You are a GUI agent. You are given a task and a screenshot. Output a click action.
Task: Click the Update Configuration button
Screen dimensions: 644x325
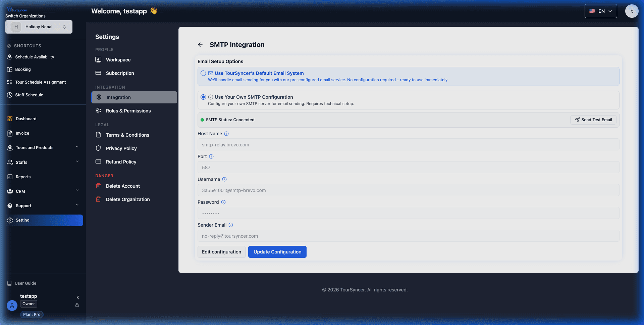[x=277, y=251]
